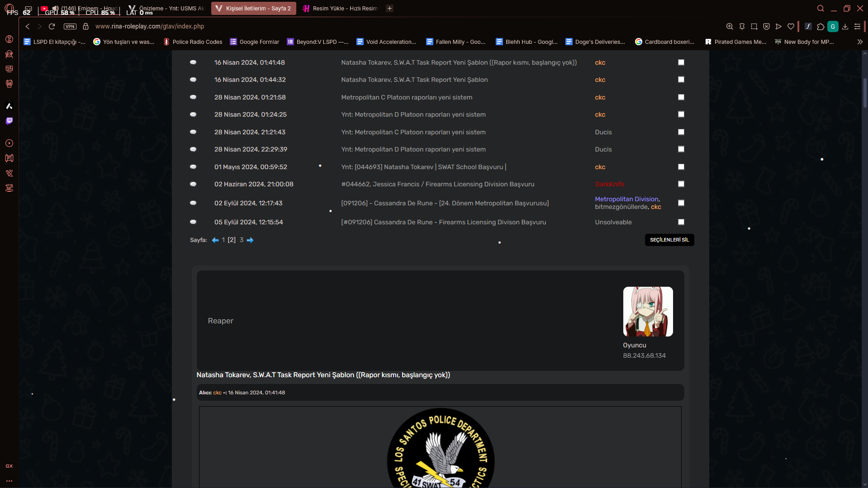Open the bonsai tree sidebar icon

[9, 188]
